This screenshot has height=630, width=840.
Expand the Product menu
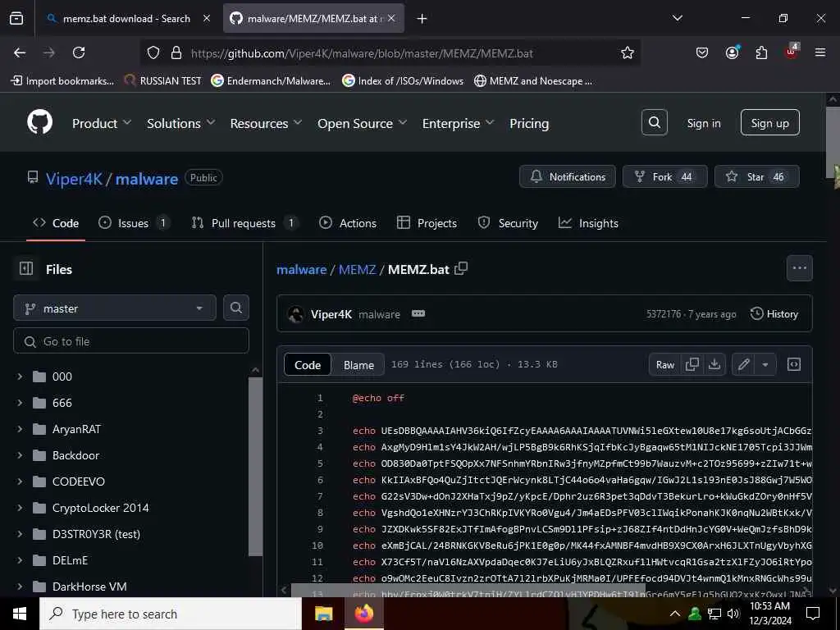102,123
